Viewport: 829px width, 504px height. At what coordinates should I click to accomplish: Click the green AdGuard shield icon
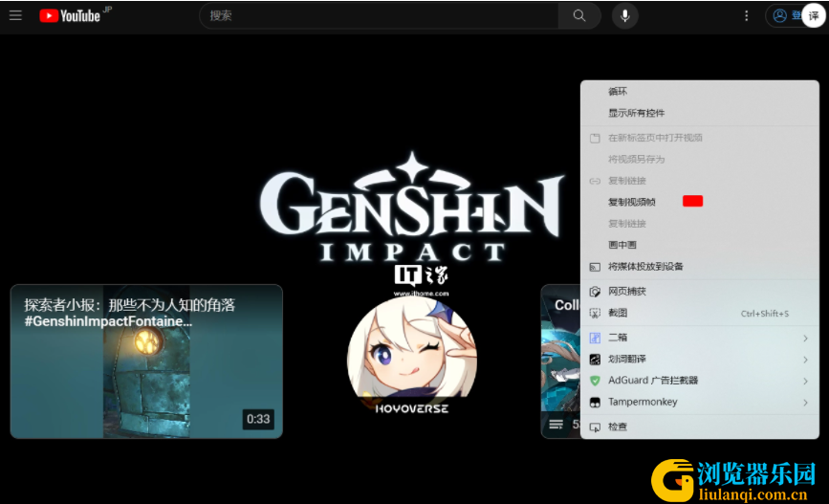click(x=595, y=381)
